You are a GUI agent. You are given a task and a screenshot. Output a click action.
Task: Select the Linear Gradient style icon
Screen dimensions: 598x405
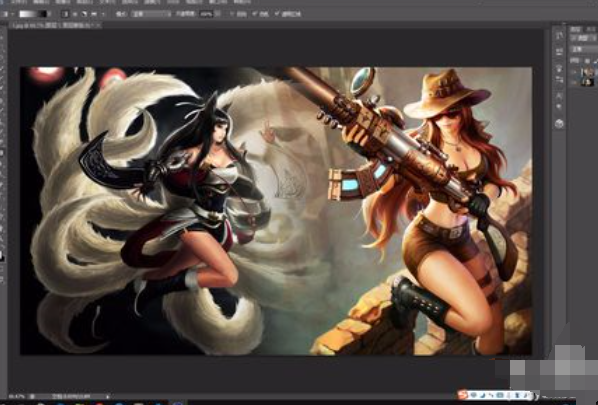[x=65, y=14]
